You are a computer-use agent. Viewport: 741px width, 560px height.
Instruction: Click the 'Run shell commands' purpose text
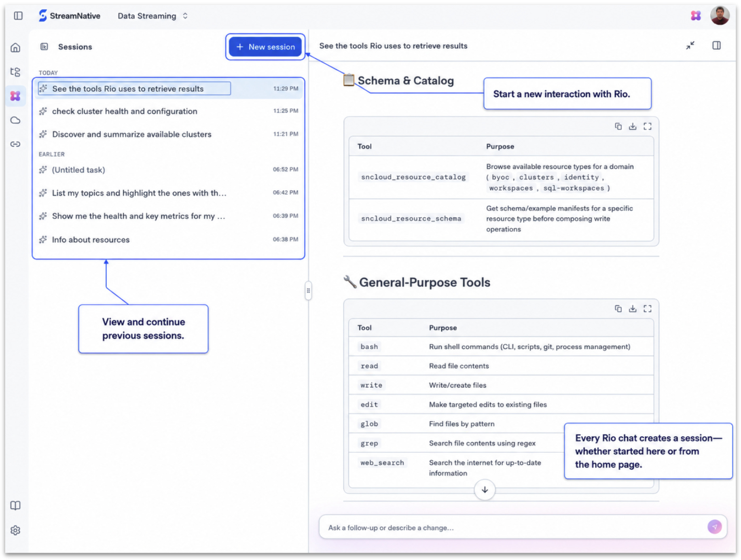point(529,347)
